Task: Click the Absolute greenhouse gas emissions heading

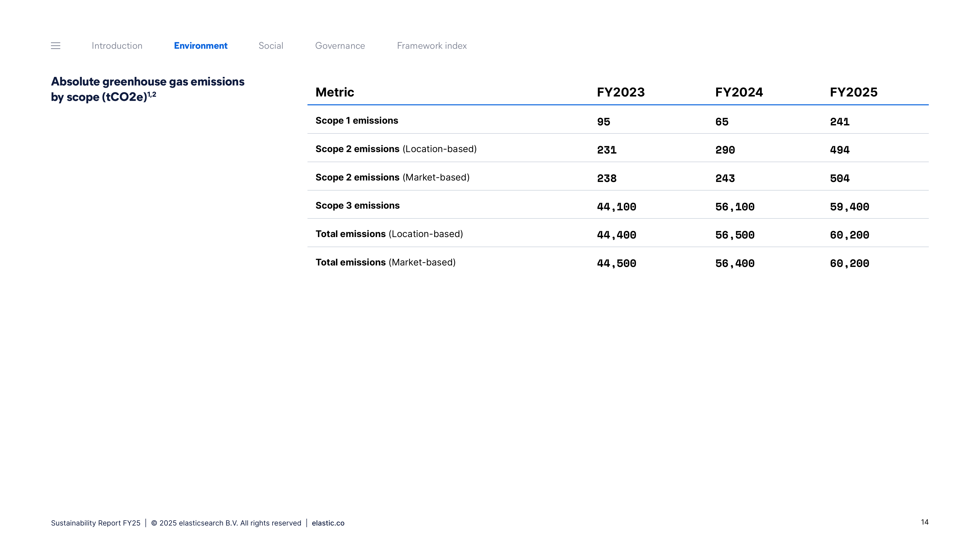Action: click(x=147, y=89)
